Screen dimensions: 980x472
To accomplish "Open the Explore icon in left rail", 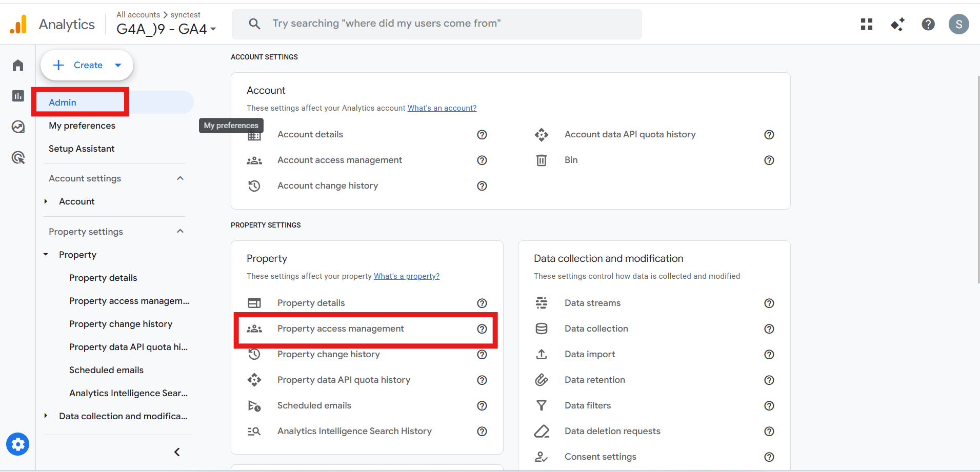I will click(18, 127).
